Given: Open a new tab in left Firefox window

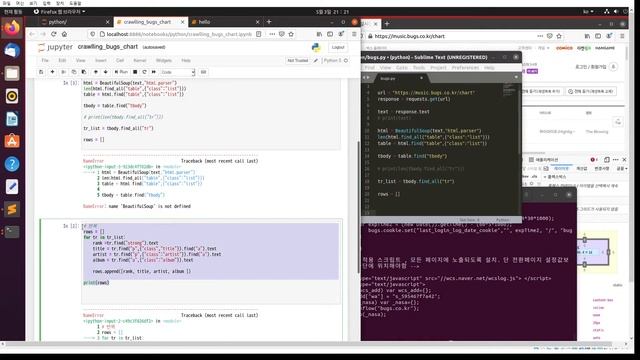Looking at the screenshot, I should pos(269,22).
